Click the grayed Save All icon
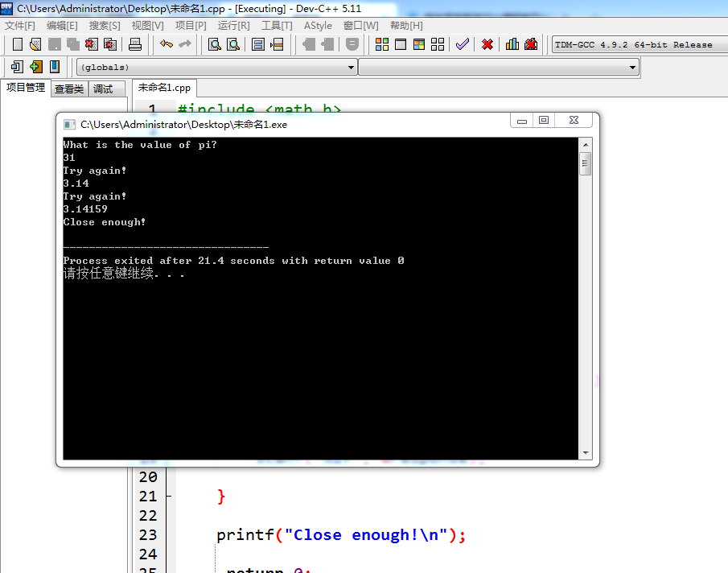The width and height of the screenshot is (728, 573). click(x=73, y=44)
